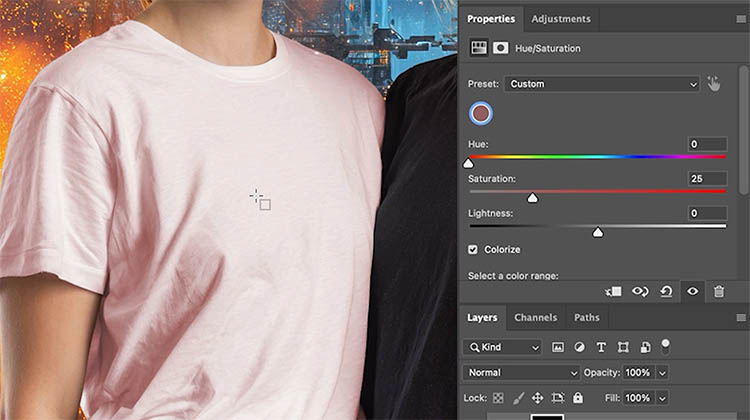Viewport: 750px width, 420px height.
Task: Filter layers by adjustment layers
Action: coord(579,347)
